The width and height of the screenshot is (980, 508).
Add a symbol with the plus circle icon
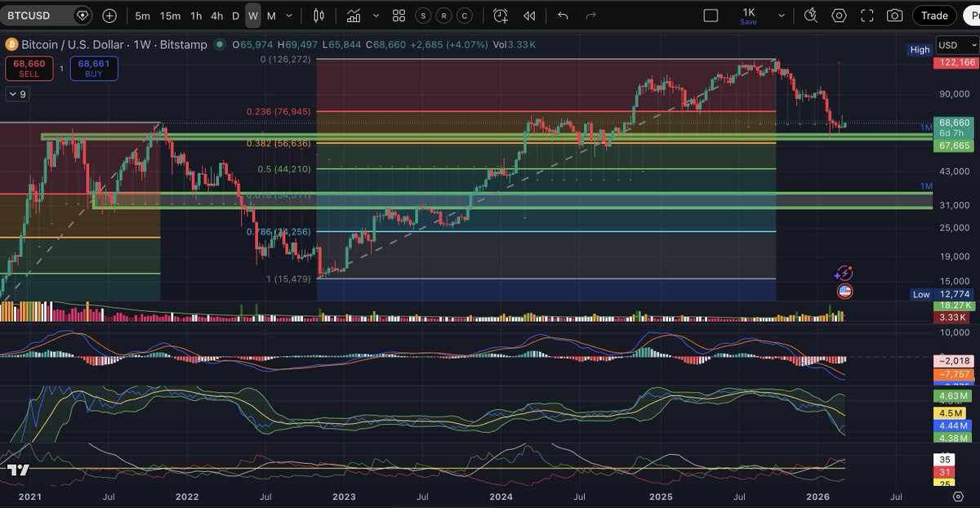tap(109, 16)
